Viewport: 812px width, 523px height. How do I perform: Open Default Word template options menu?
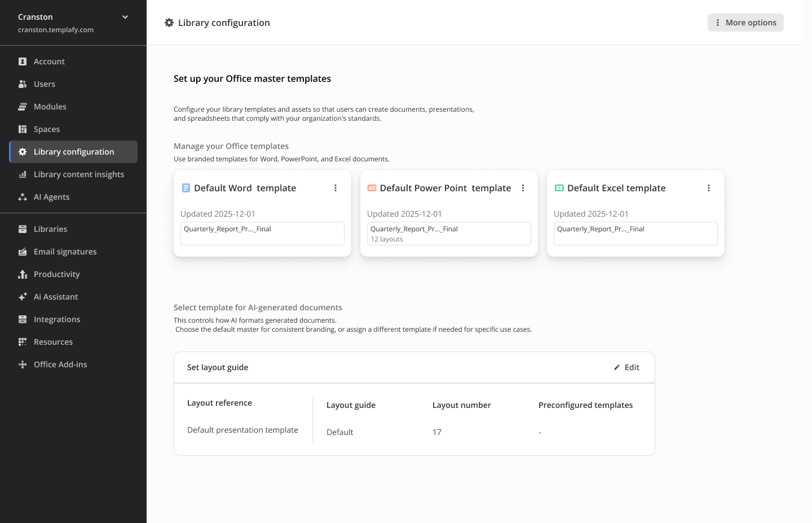(x=336, y=188)
